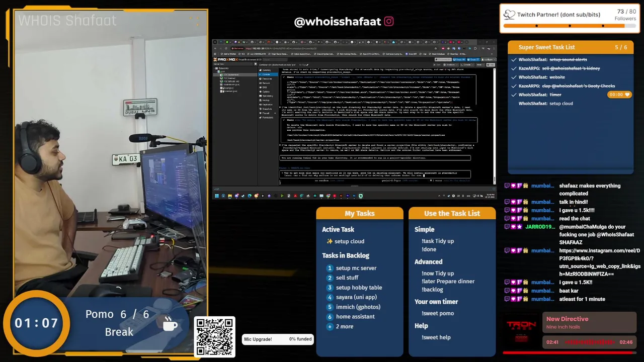Select local (pve) storage in tree
Image resolution: width=644 pixels, height=362 pixels.
(x=228, y=88)
